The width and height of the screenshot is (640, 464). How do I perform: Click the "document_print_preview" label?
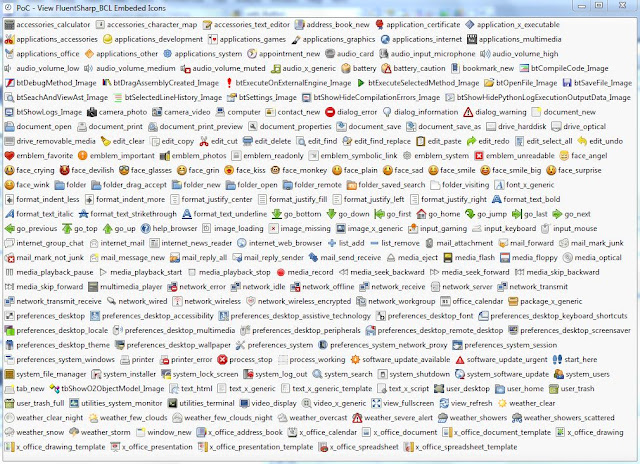point(201,127)
